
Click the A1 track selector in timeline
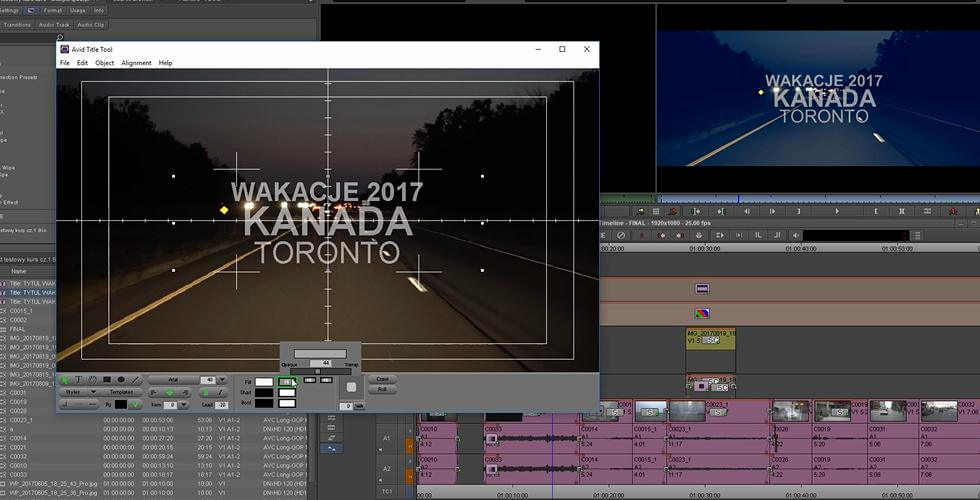[x=386, y=439]
